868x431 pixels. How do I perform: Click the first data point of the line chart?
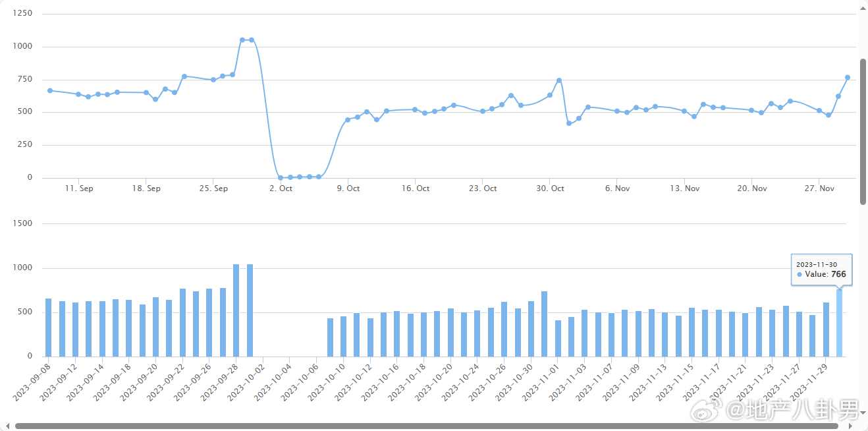[x=49, y=90]
